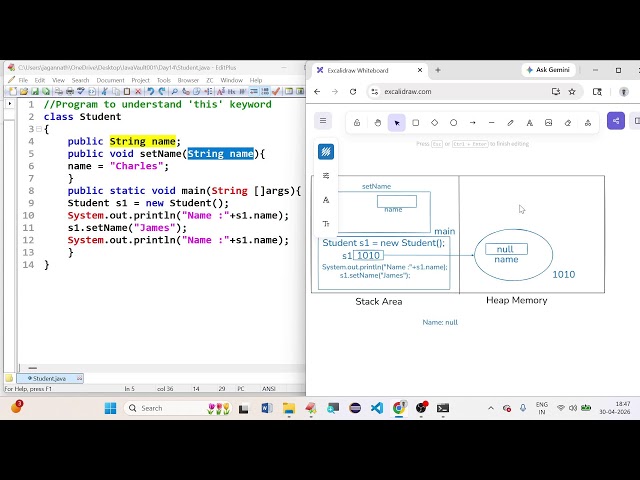This screenshot has height=480, width=640.
Task: Select the Excalidraw hand (pan) tool
Action: coord(378,122)
